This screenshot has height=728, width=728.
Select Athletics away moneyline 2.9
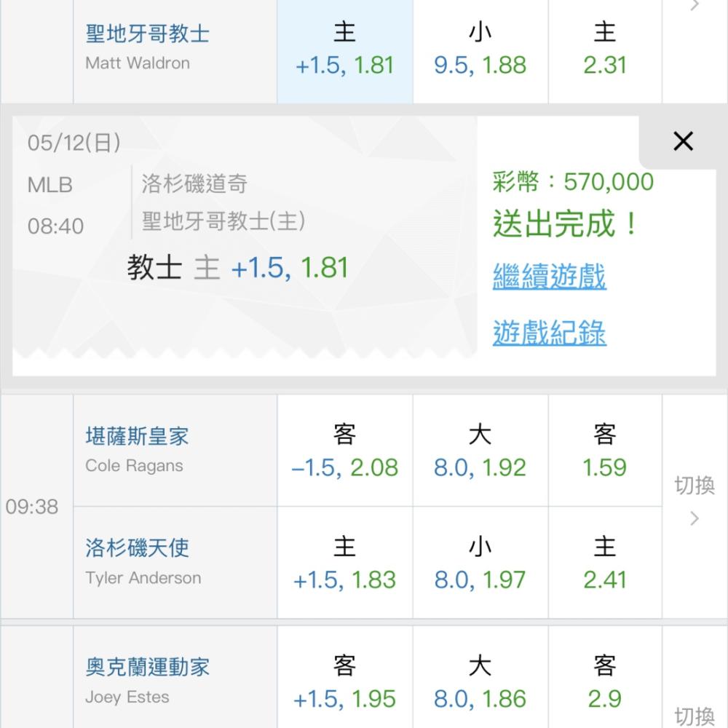pyautogui.click(x=604, y=683)
